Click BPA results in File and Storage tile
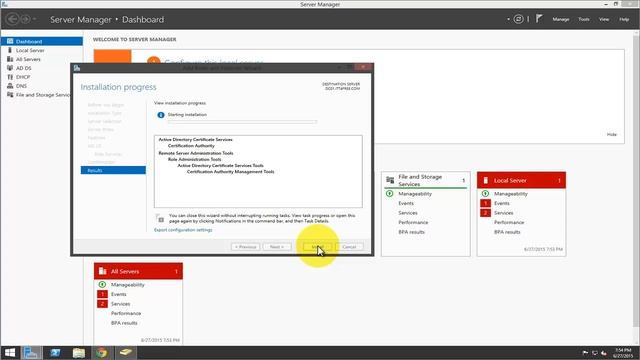 click(411, 232)
